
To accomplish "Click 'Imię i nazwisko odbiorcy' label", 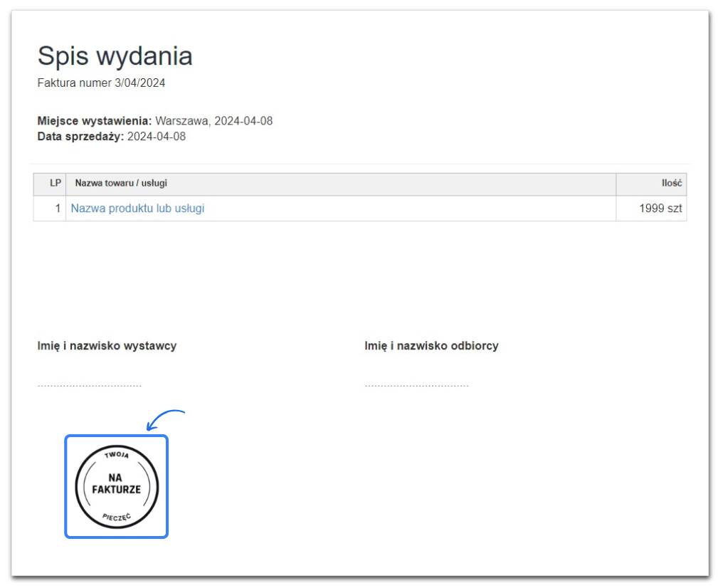I will (x=431, y=346).
